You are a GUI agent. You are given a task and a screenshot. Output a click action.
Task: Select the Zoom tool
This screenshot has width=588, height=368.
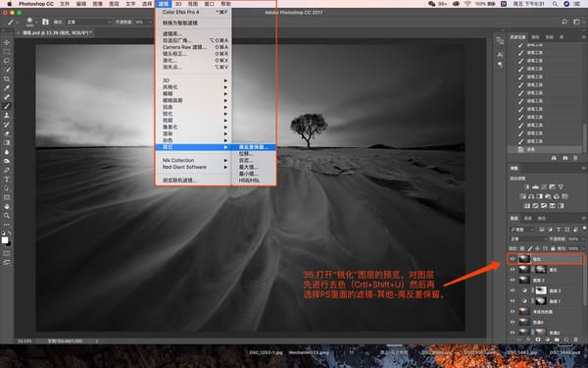pyautogui.click(x=7, y=216)
